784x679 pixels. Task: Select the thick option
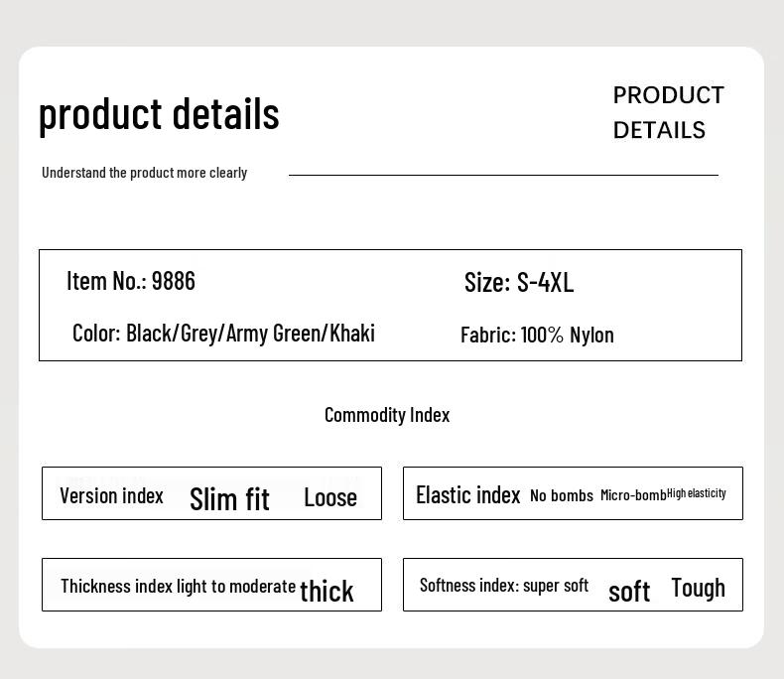point(327,591)
